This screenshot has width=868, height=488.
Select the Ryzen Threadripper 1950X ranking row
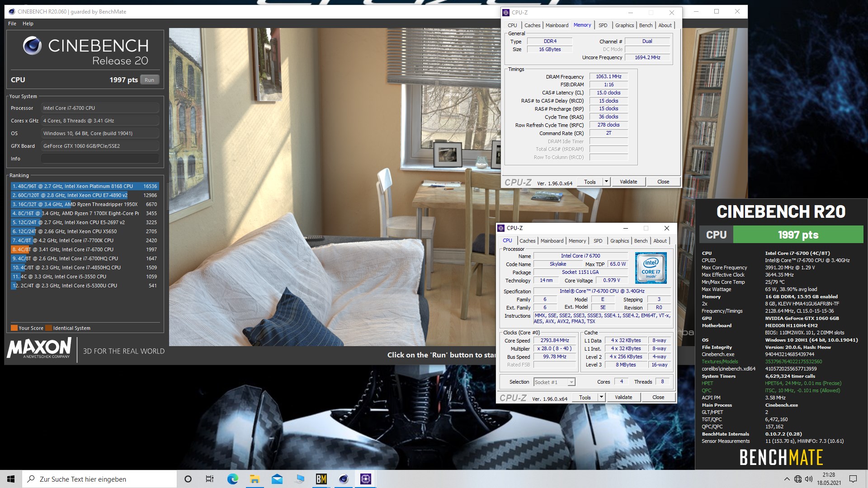tap(85, 204)
